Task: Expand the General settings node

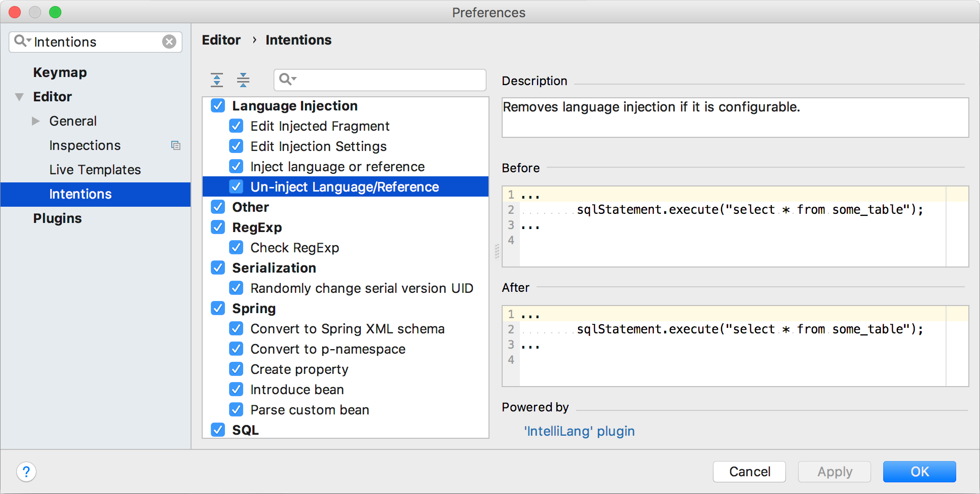Action: tap(35, 121)
